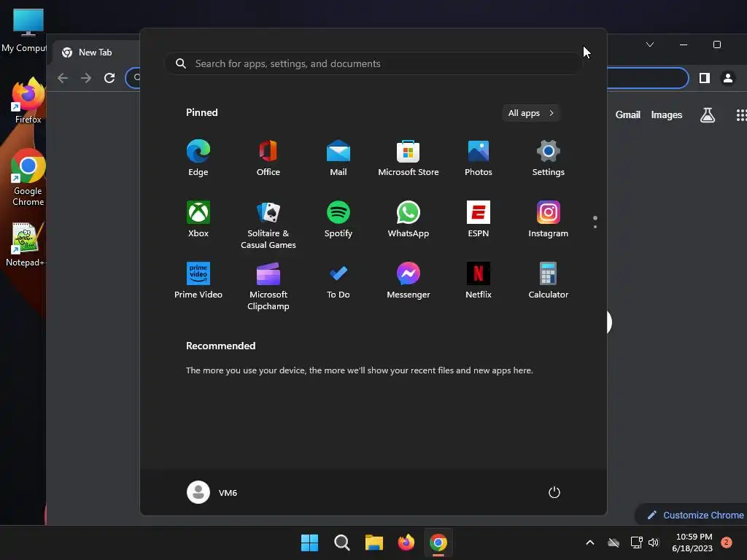Open Messenger from pinned apps
The height and width of the screenshot is (560, 747).
coord(409,281)
